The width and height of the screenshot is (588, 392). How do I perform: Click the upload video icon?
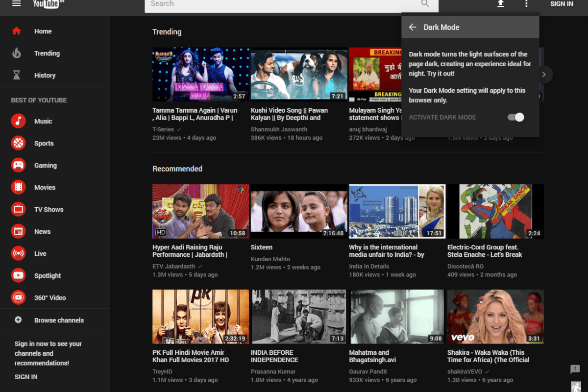tap(500, 3)
